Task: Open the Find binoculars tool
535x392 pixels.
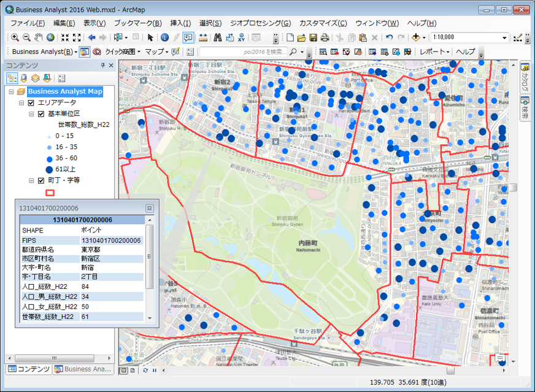Action: coord(218,37)
